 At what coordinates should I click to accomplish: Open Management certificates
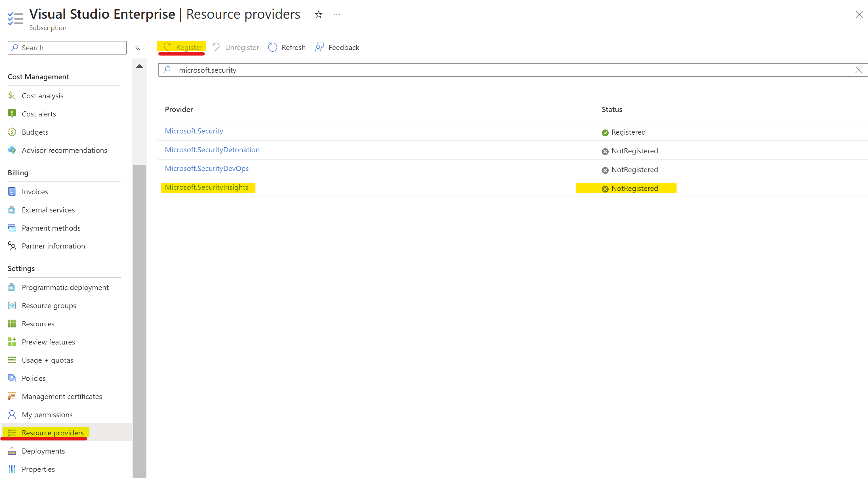pos(62,397)
